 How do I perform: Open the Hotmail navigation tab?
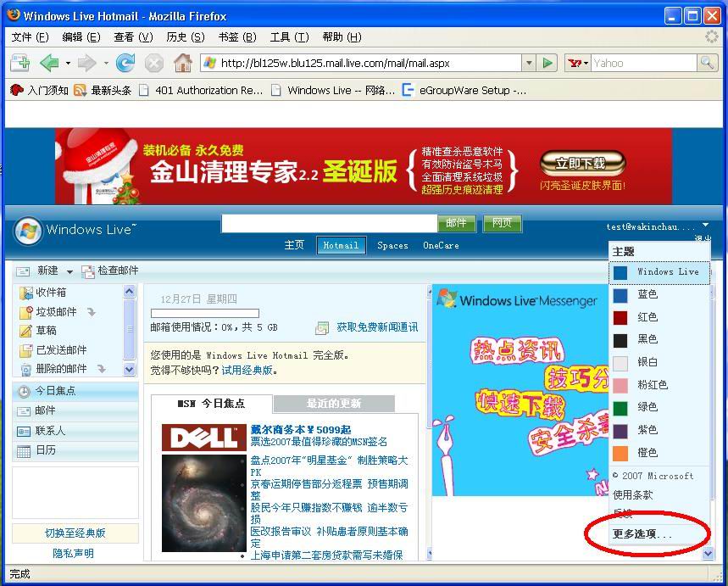(x=342, y=245)
